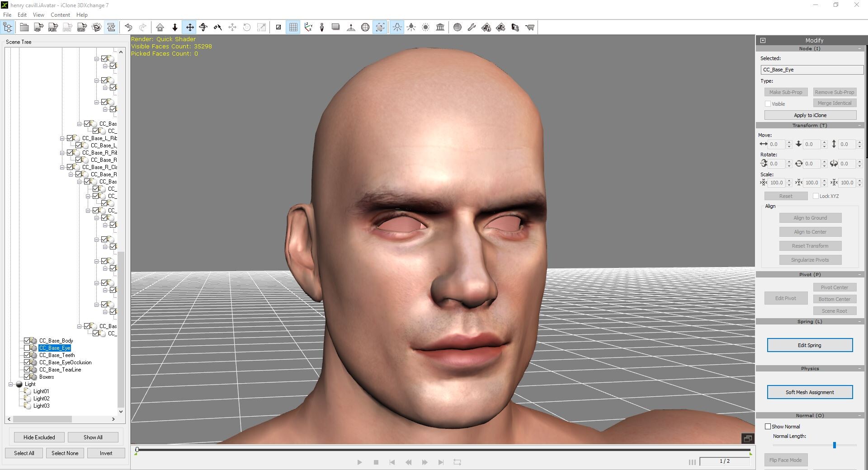
Task: Click the Export FBX icon
Action: pyautogui.click(x=53, y=28)
